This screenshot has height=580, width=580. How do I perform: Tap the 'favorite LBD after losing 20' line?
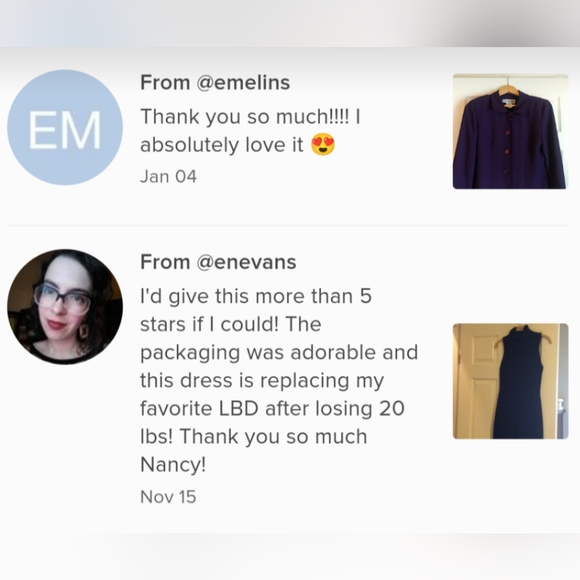point(272,408)
